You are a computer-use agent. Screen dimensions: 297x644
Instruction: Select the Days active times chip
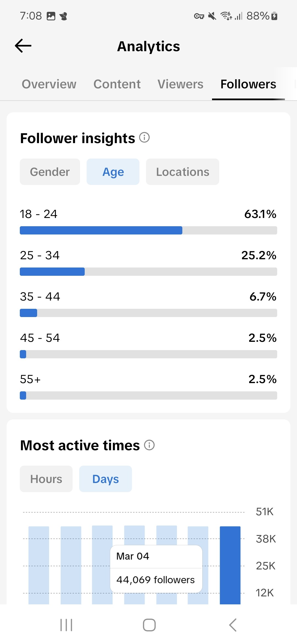[x=106, y=479]
